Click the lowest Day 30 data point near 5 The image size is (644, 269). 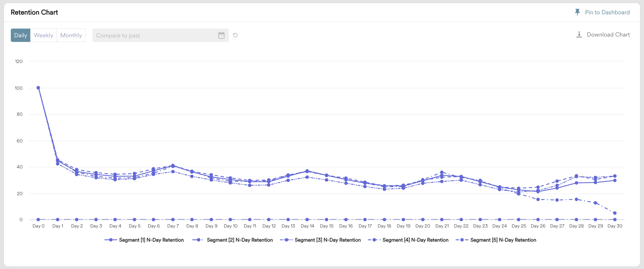615,213
